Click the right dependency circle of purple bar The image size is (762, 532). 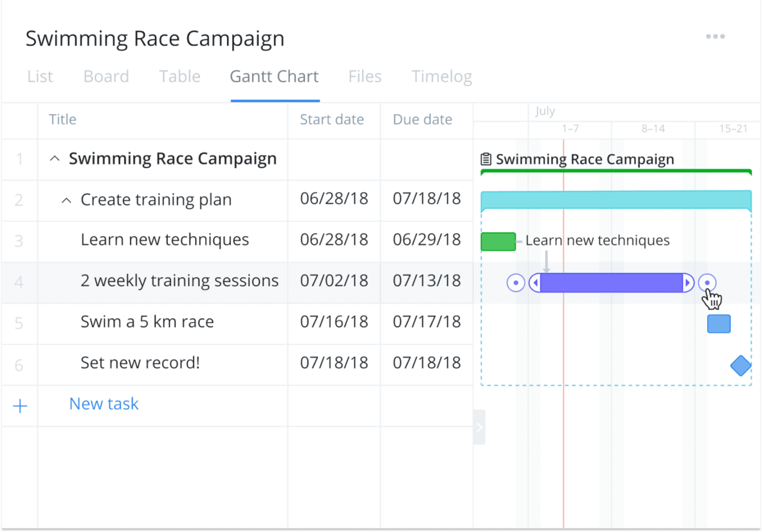coord(707,283)
